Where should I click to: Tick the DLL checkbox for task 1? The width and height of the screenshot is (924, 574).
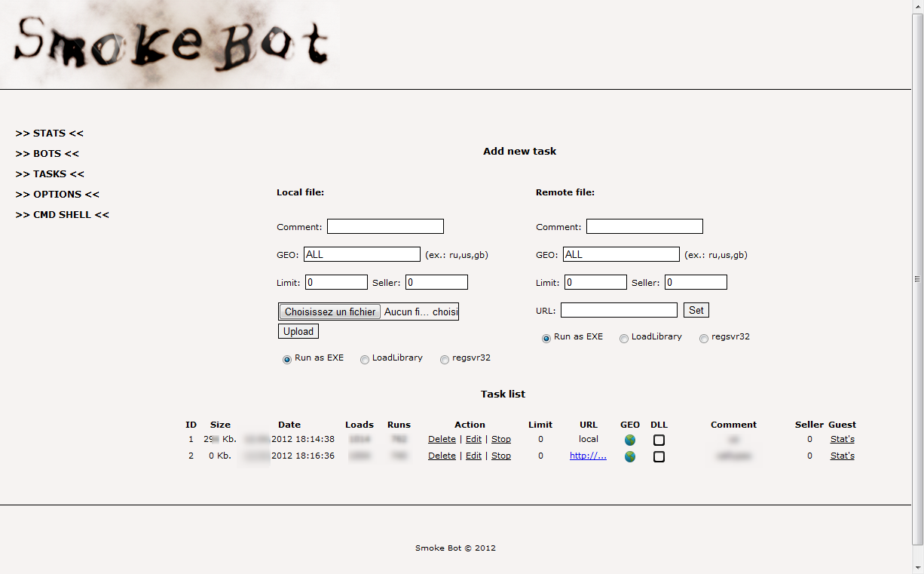point(659,440)
